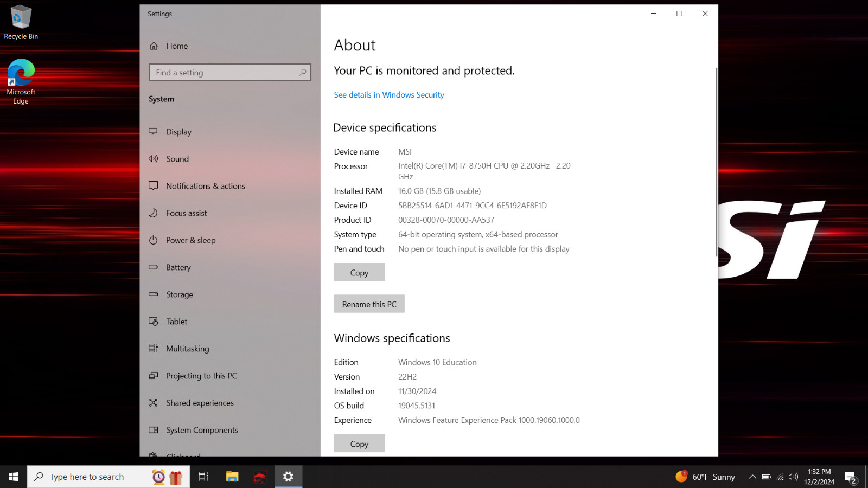The height and width of the screenshot is (488, 868).
Task: Click the Settings window vertical scrollbar
Action: coord(716,163)
